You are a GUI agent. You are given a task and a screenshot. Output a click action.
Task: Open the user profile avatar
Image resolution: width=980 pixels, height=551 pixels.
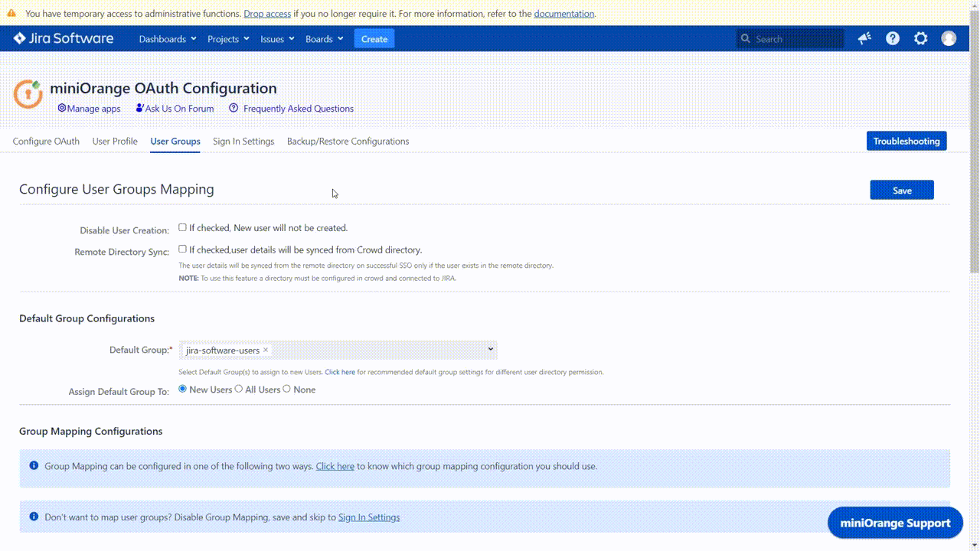tap(949, 38)
